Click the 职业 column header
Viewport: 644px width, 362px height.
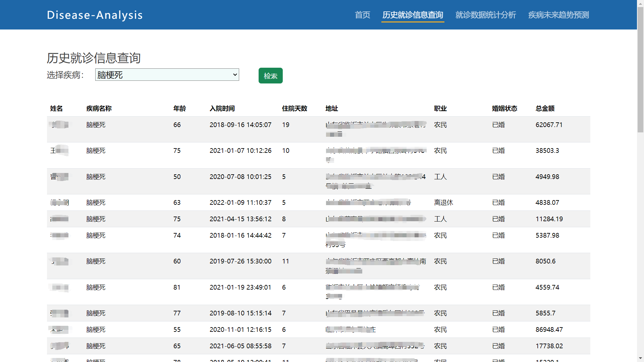(440, 109)
